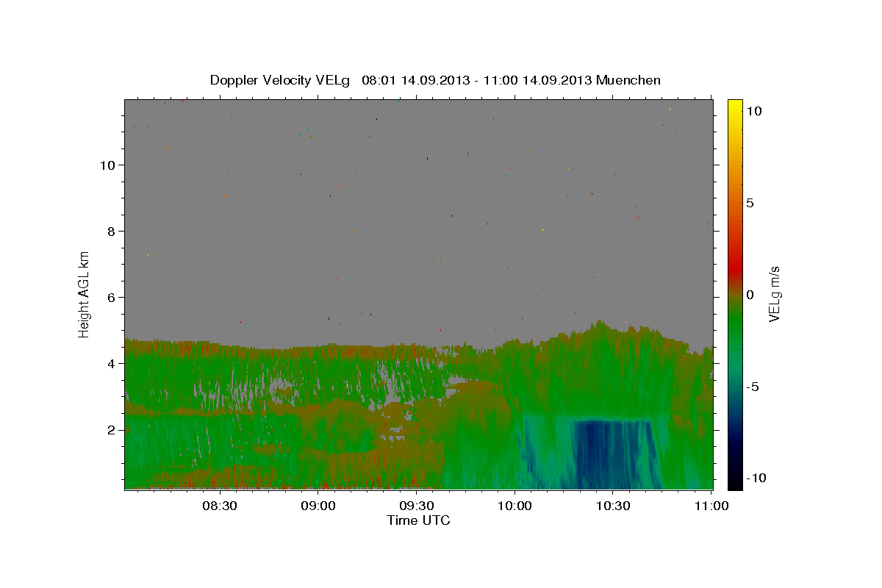Click the colorbar value 5 label
This screenshot has width=882, height=588.
click(750, 203)
